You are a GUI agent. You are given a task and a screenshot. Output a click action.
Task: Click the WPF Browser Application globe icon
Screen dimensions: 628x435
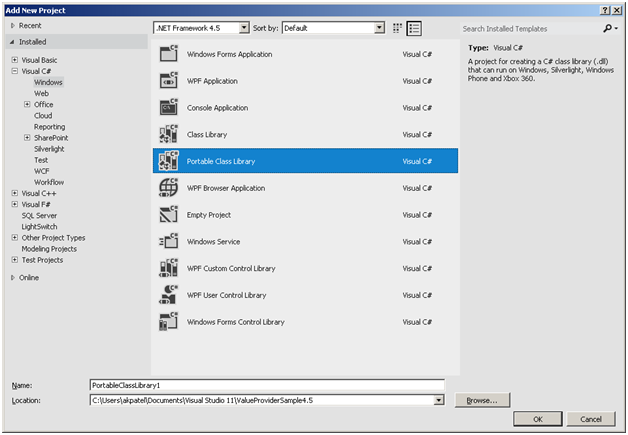[x=169, y=188]
